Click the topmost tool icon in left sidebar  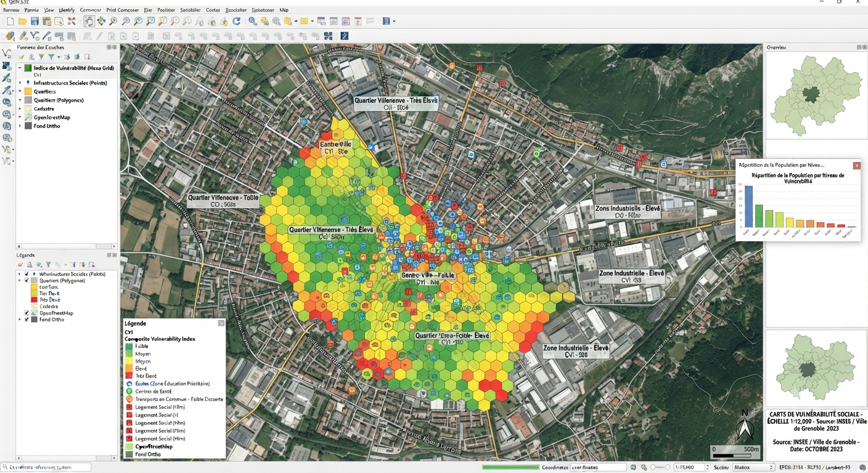tap(6, 53)
